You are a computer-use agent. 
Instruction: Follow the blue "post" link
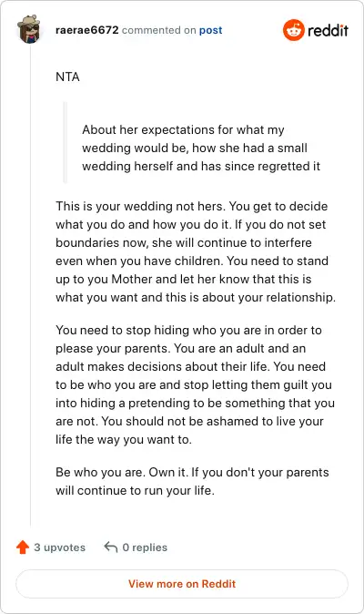click(211, 30)
